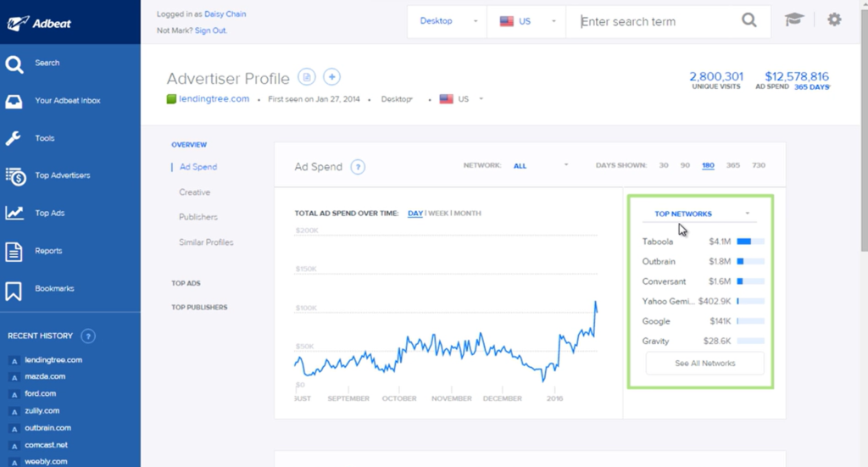The height and width of the screenshot is (467, 868).
Task: Open the Bookmarks ribbon icon
Action: [x=14, y=291]
